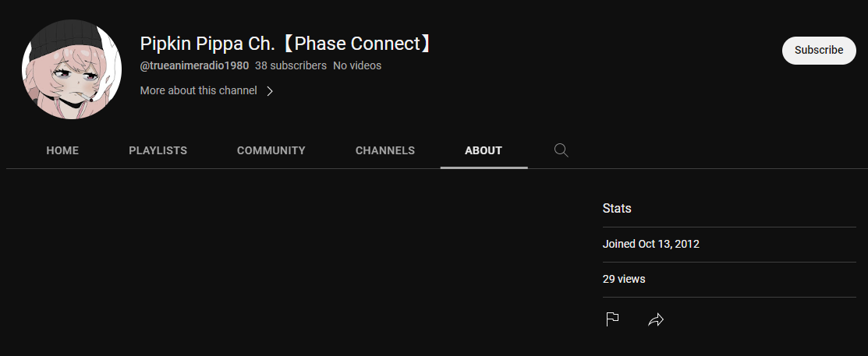Click the Joined Oct 13, 2012 line
The height and width of the screenshot is (356, 868).
tap(650, 244)
